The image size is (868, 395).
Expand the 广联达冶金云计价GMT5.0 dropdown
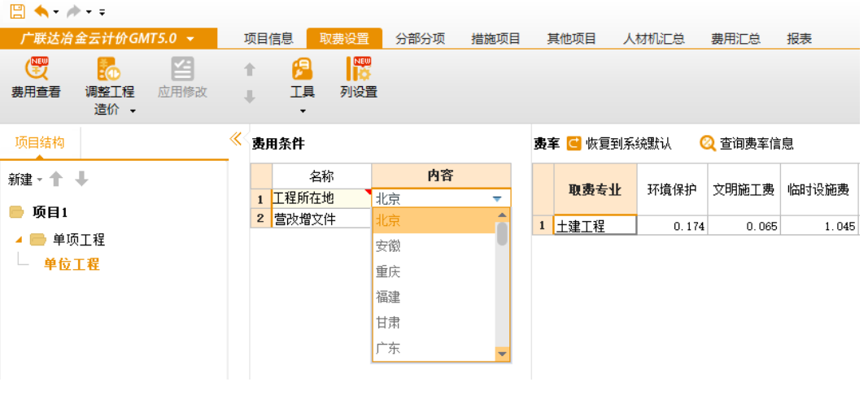190,39
